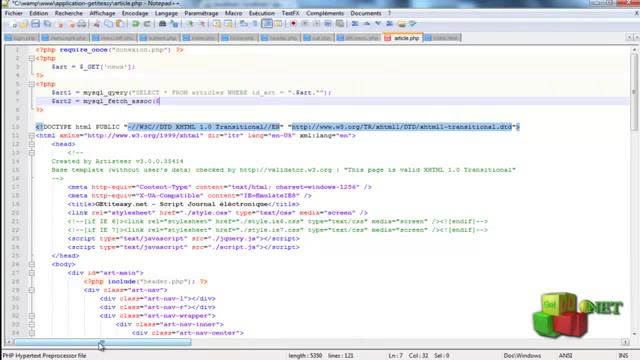Screen dimensions: 640x360
Task: Open the Fichier menu
Action: pos(13,13)
